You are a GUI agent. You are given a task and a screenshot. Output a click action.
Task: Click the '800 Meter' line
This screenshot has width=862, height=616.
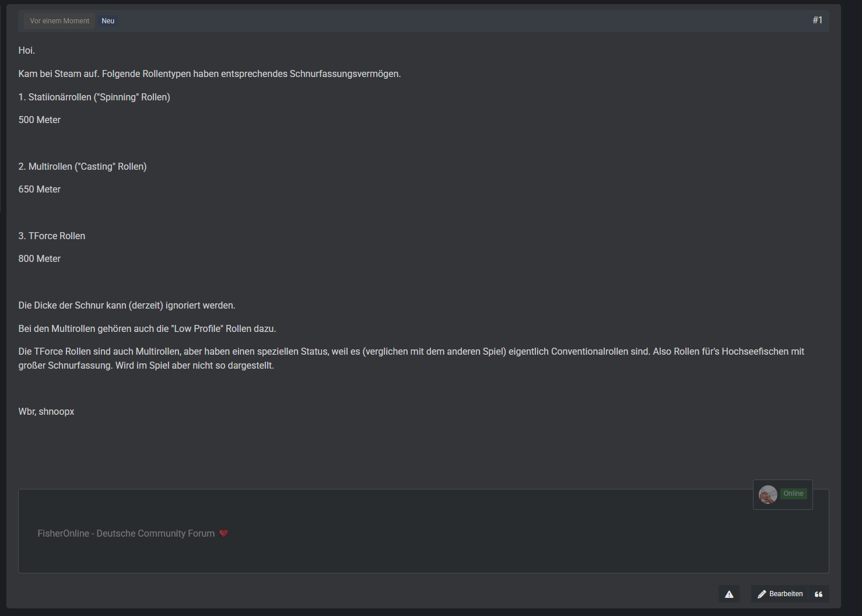coord(40,259)
